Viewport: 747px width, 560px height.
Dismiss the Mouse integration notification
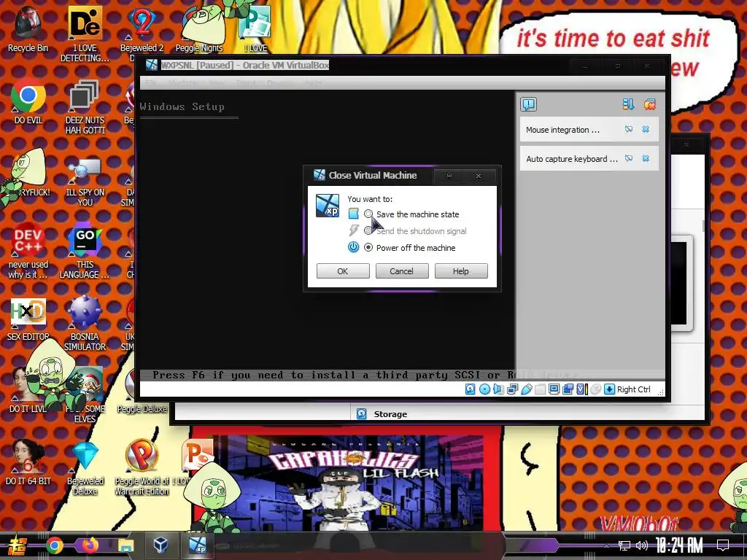coord(646,129)
